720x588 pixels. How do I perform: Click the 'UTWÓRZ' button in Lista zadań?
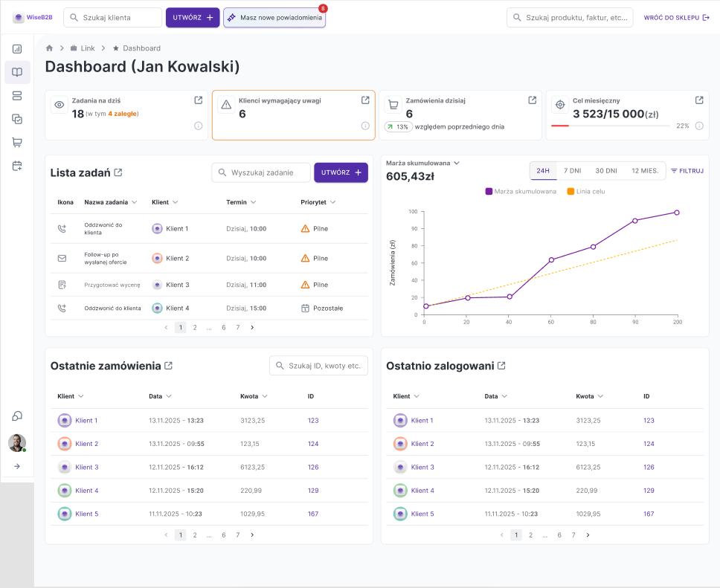coord(341,172)
